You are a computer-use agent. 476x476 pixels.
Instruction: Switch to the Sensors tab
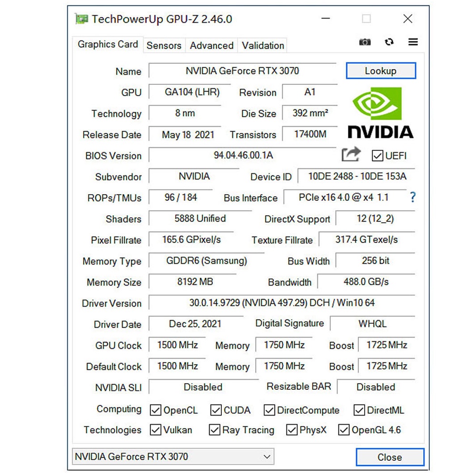pyautogui.click(x=164, y=45)
